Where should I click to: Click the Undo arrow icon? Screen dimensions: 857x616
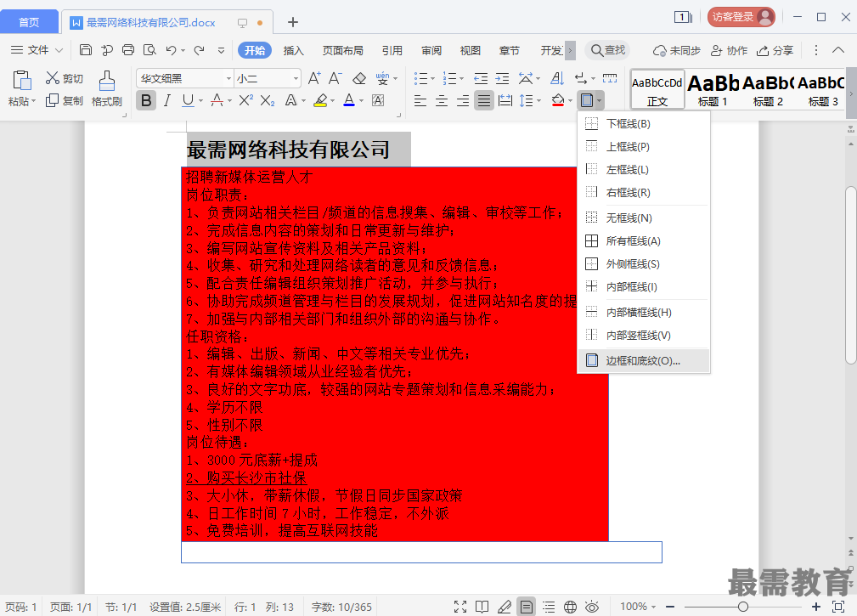coord(171,50)
